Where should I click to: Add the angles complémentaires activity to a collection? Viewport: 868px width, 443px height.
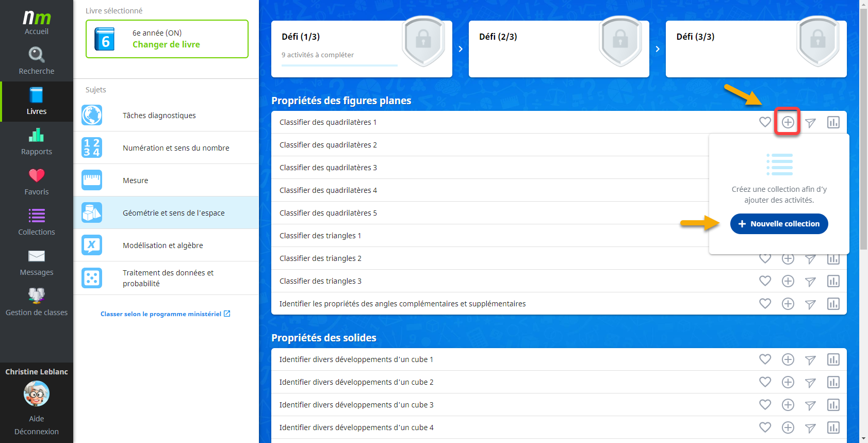788,304
